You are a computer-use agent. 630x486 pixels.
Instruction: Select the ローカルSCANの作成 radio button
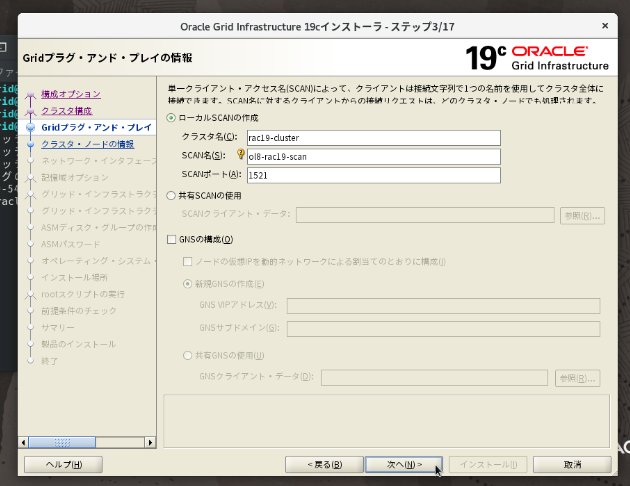tap(171, 118)
